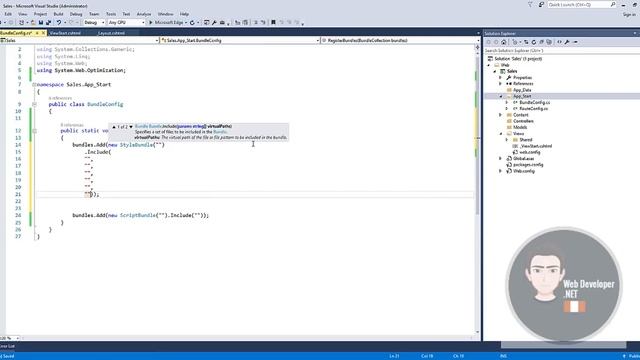Viewport: 640px width, 360px height.
Task: Click the feedback icon next to Quick Launch
Action: (x=541, y=4)
